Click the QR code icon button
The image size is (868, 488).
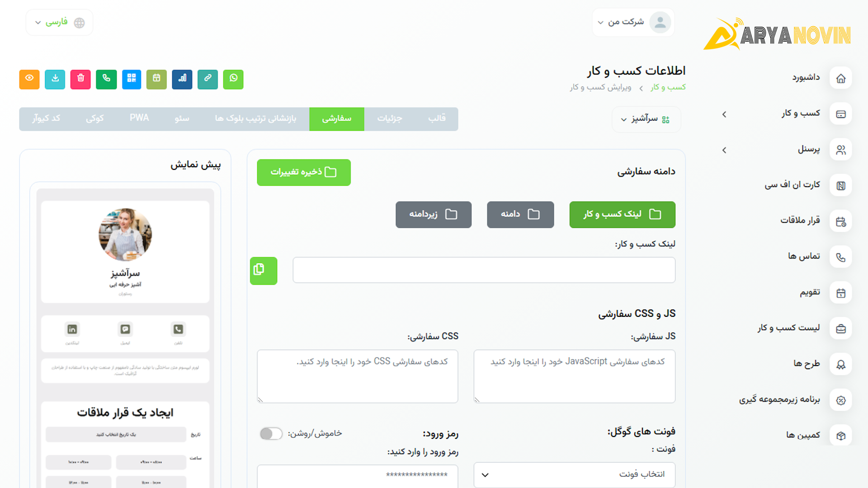coord(132,79)
